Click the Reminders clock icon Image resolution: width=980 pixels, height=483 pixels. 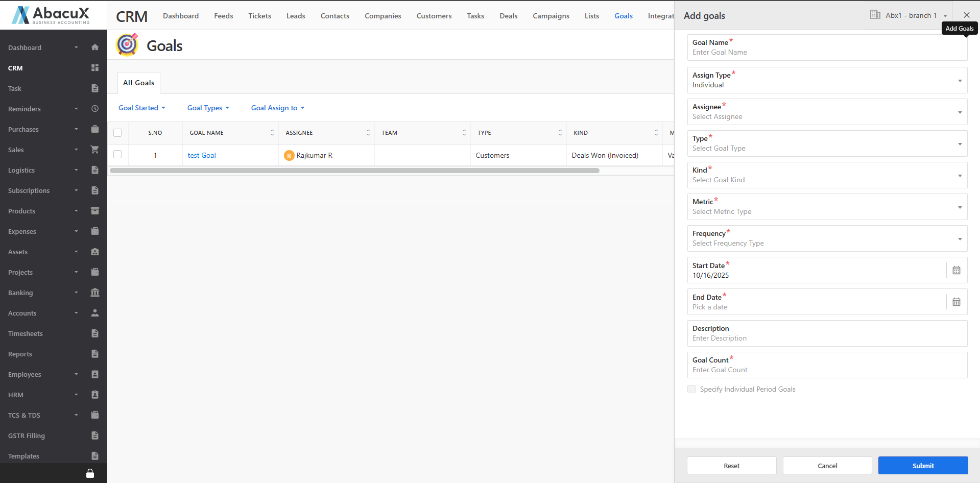(x=95, y=109)
